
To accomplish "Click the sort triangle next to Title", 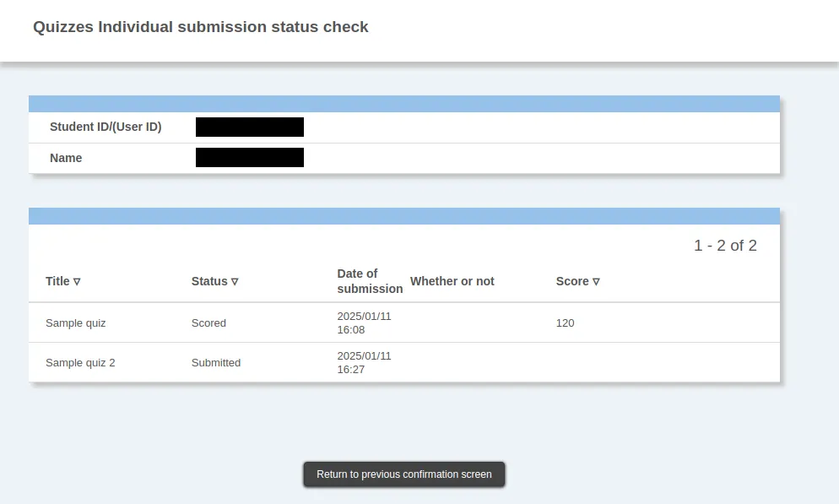I will click(x=77, y=282).
